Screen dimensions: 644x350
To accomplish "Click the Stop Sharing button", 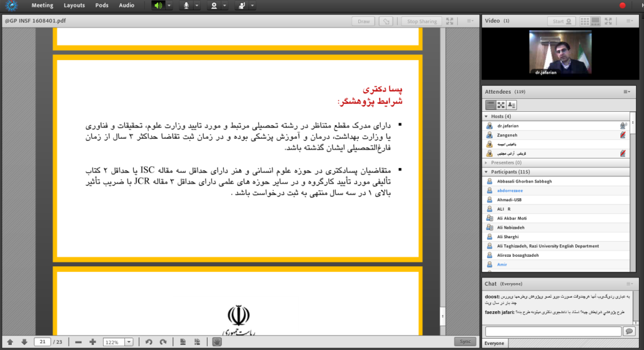I will click(x=422, y=21).
